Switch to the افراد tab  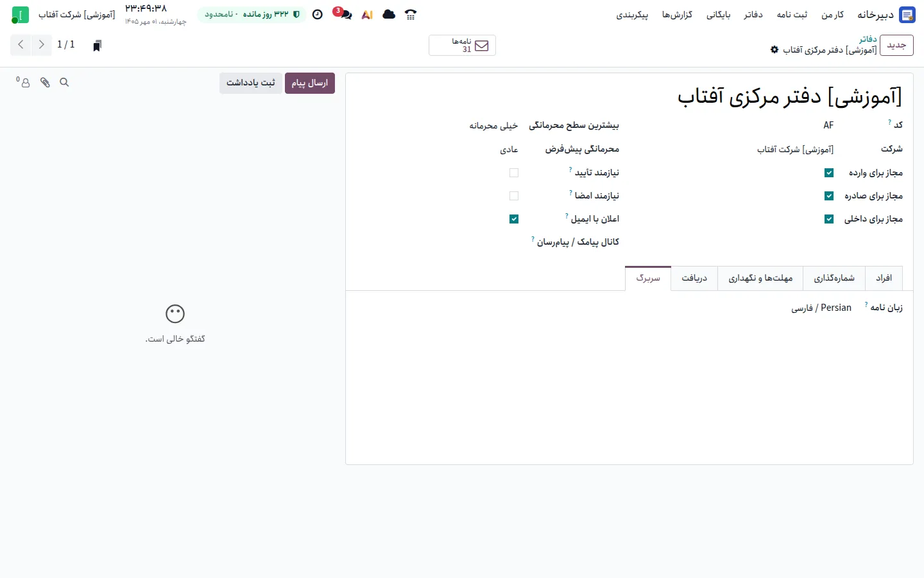(x=884, y=278)
